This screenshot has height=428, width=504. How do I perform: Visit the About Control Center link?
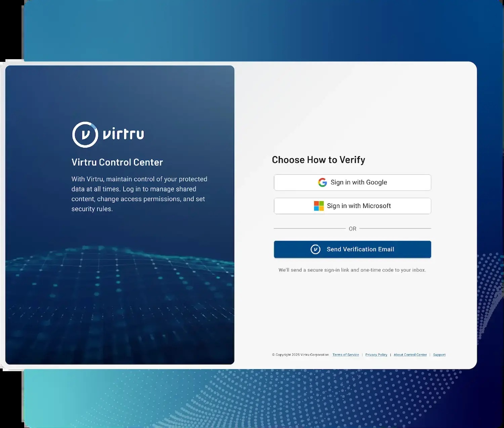410,355
